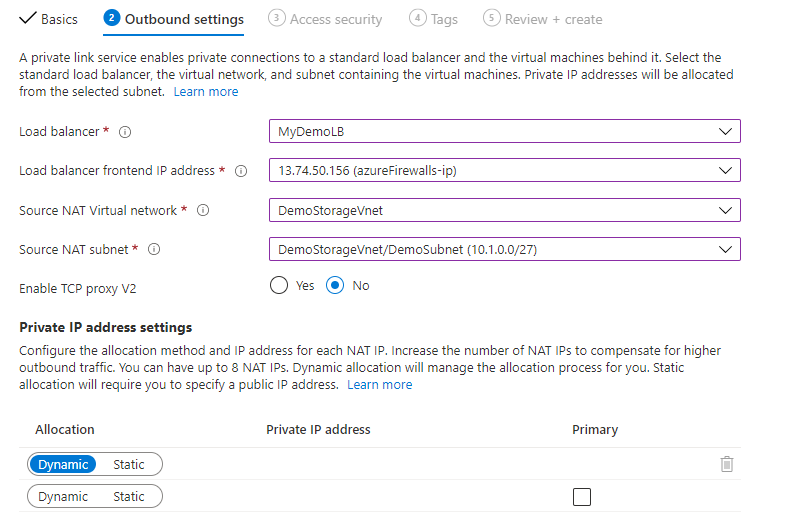Open the Load balancer MyDemoLB dropdown
This screenshot has width=804, height=521.
click(504, 132)
